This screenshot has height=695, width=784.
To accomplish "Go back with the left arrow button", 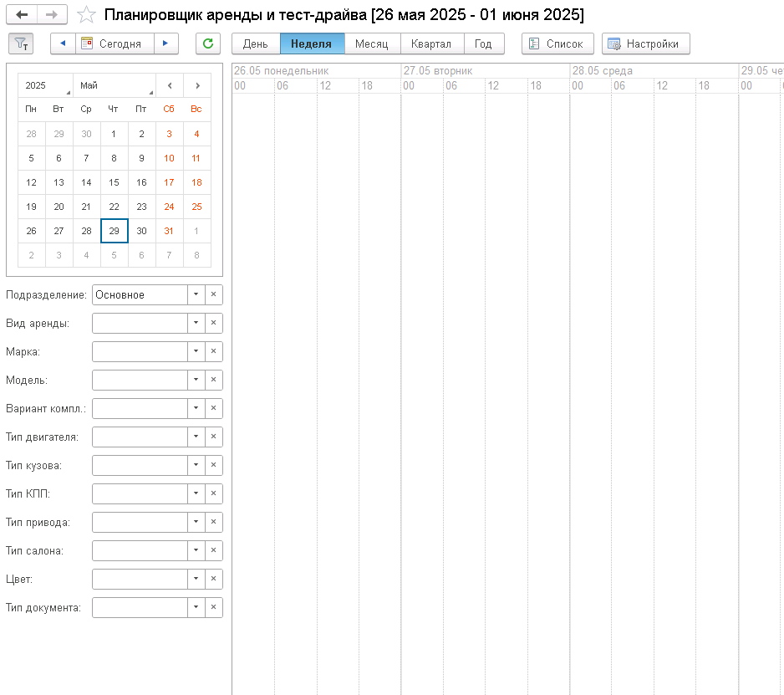I will pyautogui.click(x=22, y=14).
